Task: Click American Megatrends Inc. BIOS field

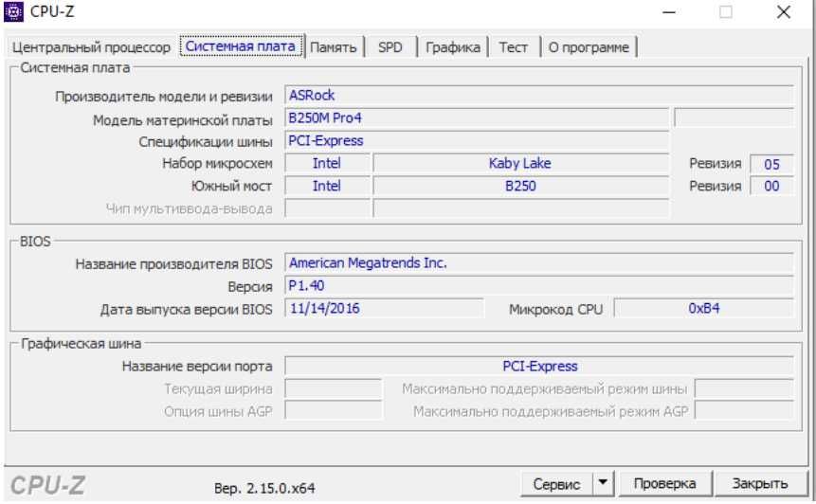Action: click(x=539, y=263)
